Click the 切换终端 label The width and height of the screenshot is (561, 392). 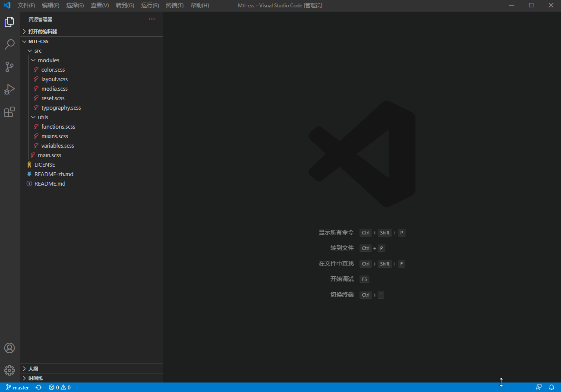[x=342, y=294]
